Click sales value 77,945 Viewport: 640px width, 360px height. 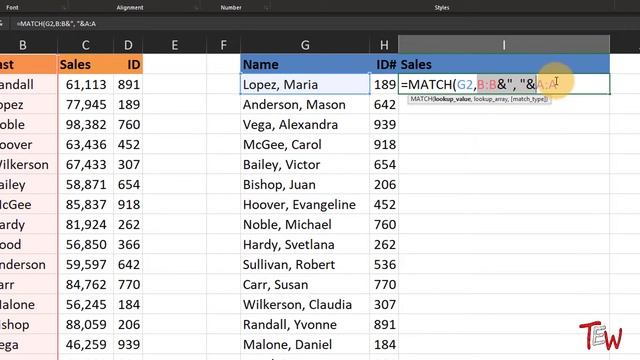tap(86, 104)
